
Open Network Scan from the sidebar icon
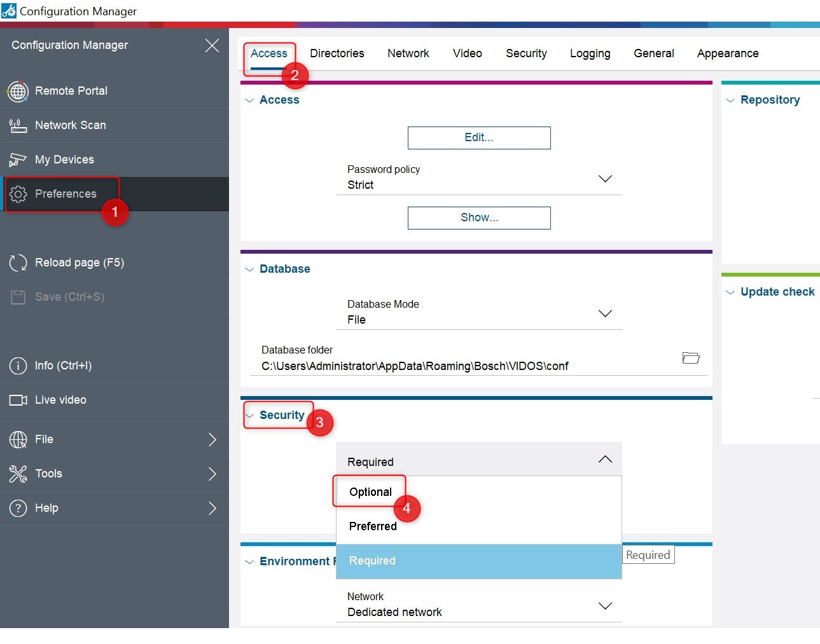coord(18,126)
